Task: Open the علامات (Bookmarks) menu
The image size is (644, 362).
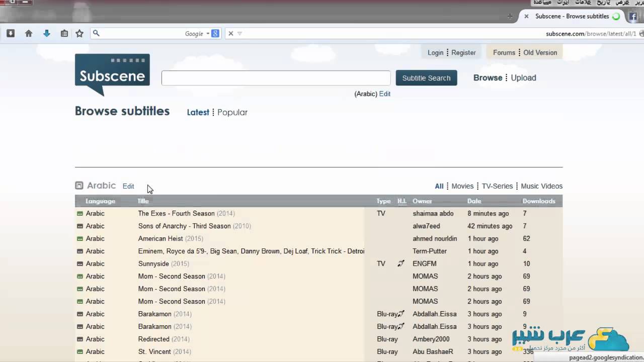Action: tap(584, 3)
